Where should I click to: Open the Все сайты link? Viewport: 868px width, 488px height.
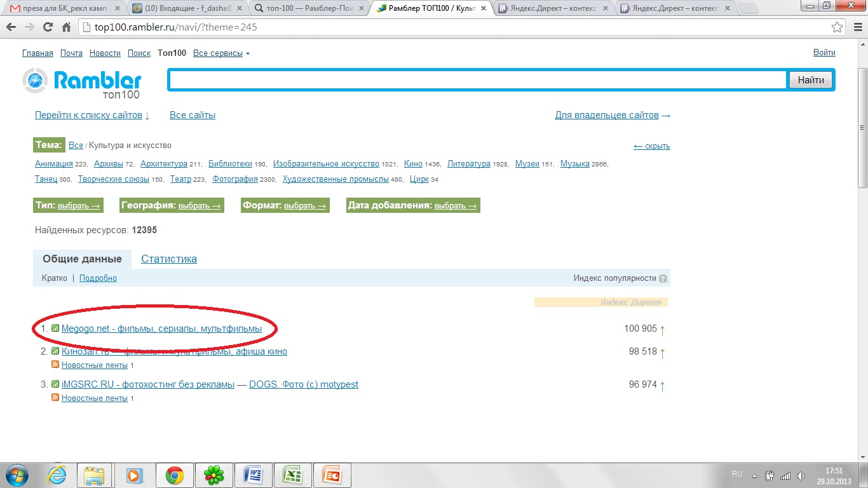point(193,115)
